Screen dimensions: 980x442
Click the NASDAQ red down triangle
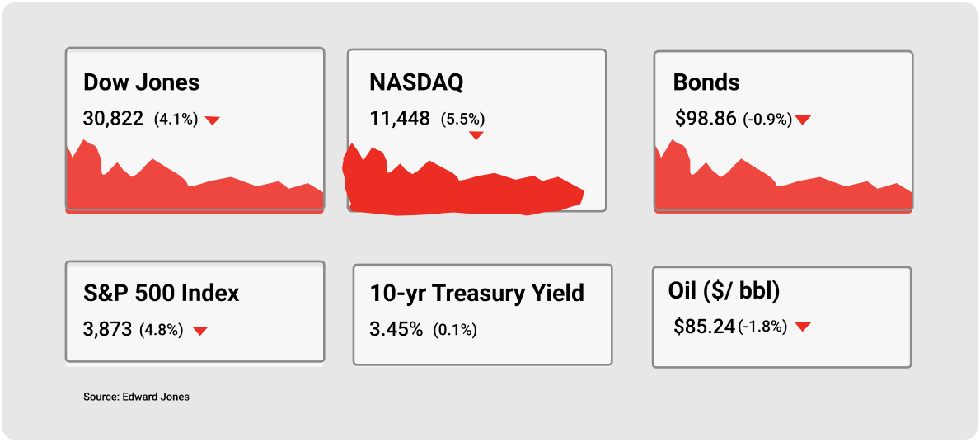tap(476, 135)
